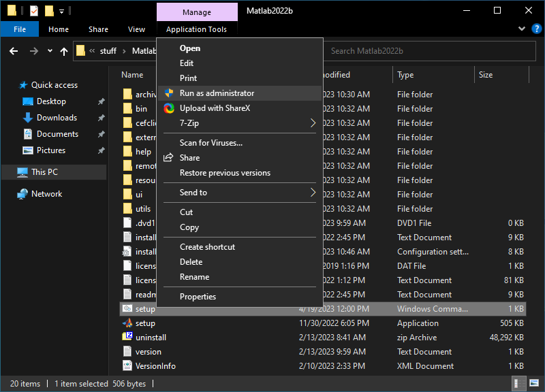
Task: Click the Back navigation arrow
Action: (14, 51)
